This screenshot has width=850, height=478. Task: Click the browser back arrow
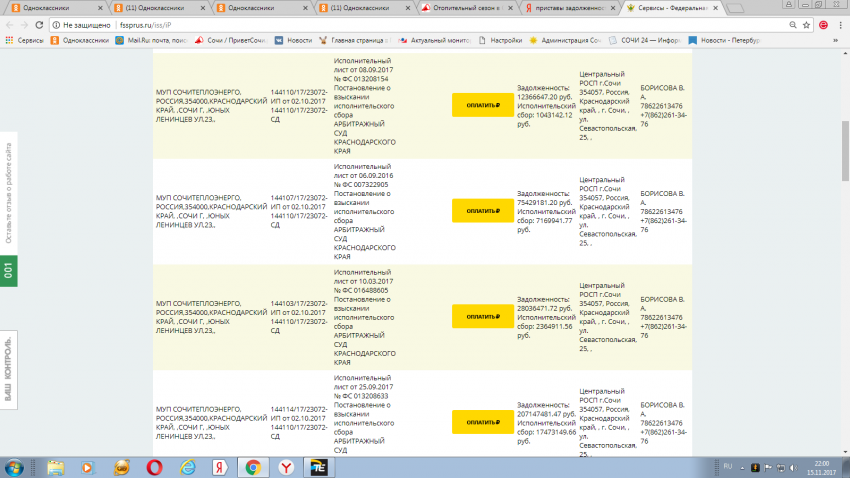[x=10, y=24]
